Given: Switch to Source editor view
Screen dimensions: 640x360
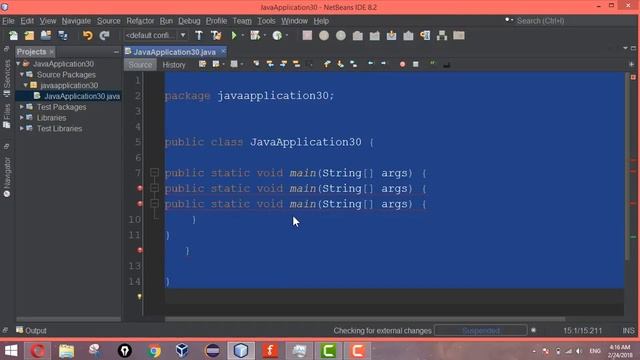Looking at the screenshot, I should pyautogui.click(x=140, y=64).
